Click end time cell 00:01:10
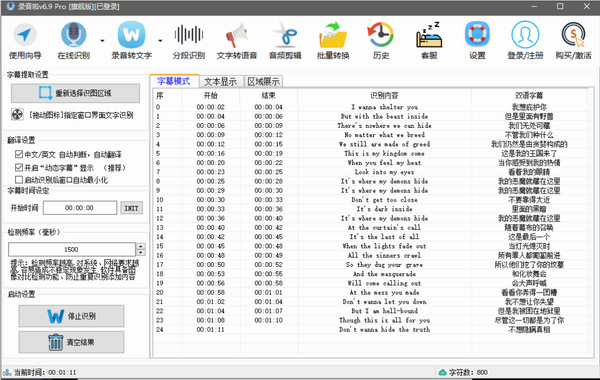Image resolution: width=600 pixels, height=380 pixels. pos(269,320)
